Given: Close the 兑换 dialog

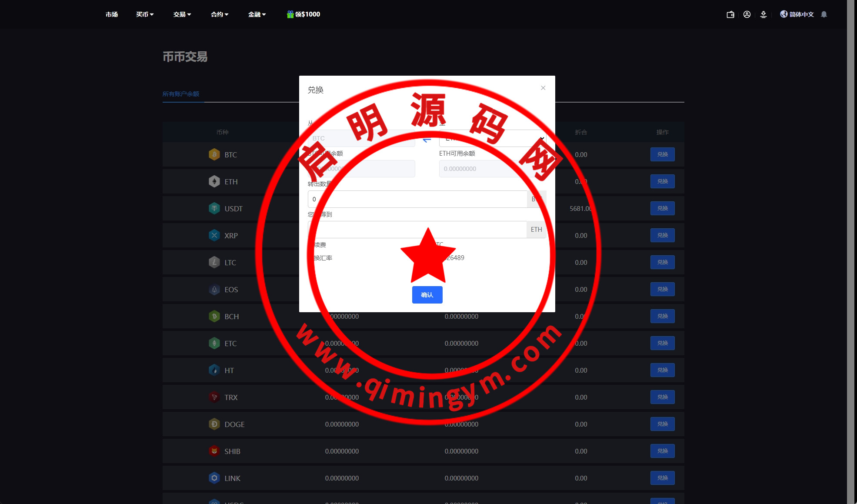Looking at the screenshot, I should coord(543,88).
